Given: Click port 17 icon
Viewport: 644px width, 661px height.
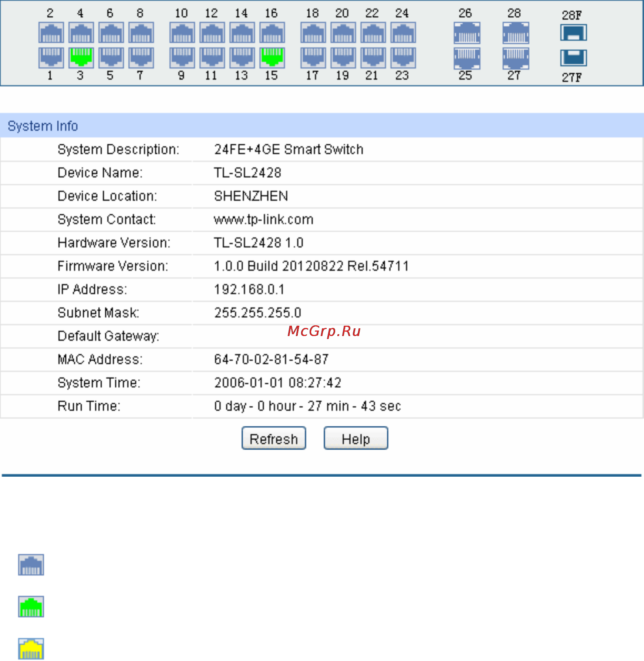Looking at the screenshot, I should 313,58.
